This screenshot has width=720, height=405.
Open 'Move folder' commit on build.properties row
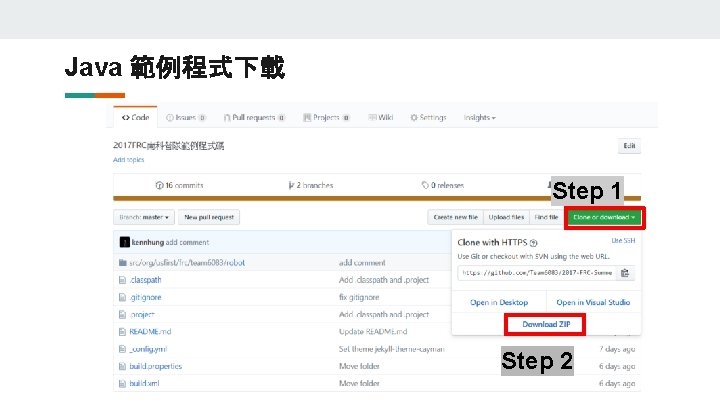[x=359, y=366]
